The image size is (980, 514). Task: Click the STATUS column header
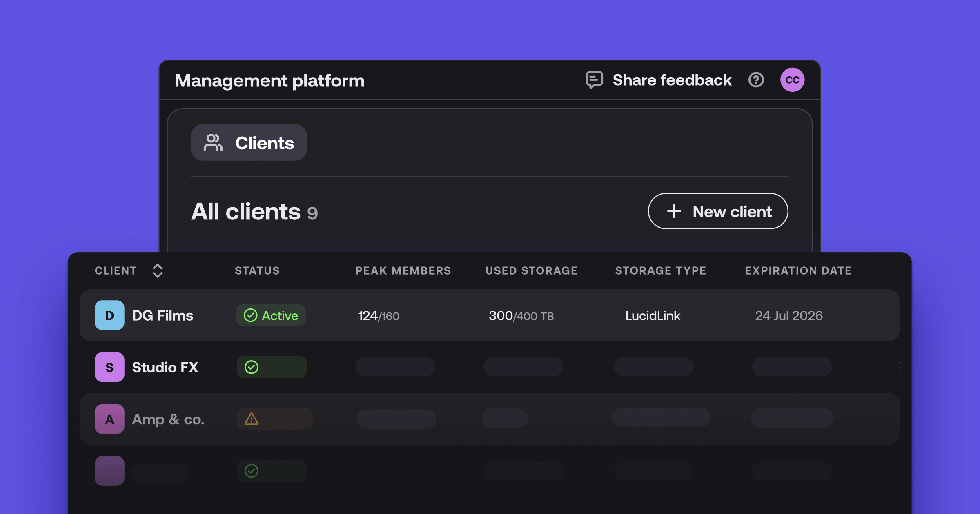coord(257,270)
